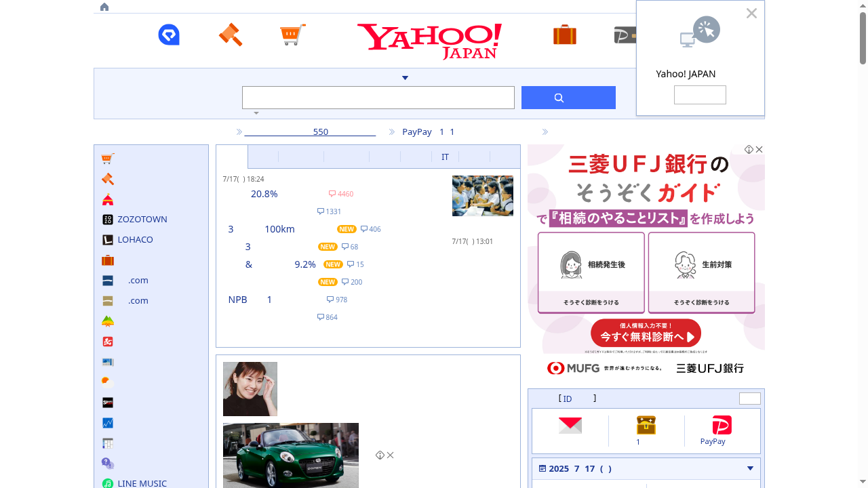Click the red PayPay icon in right panel
The image size is (868, 488).
coord(722,425)
